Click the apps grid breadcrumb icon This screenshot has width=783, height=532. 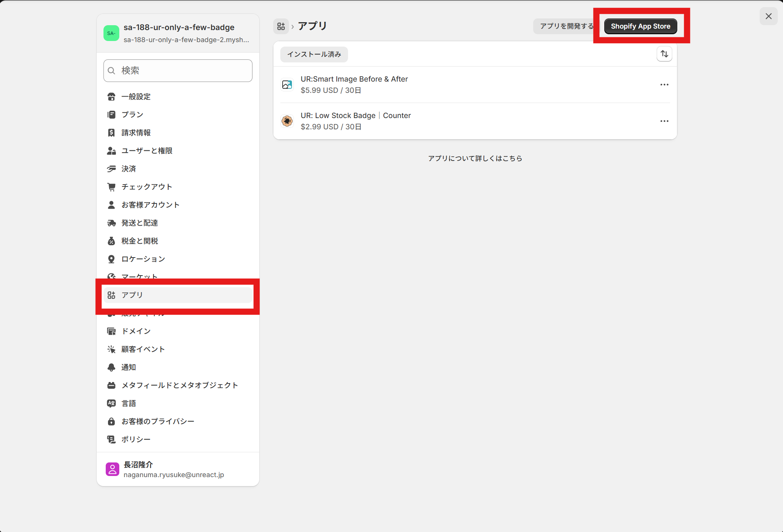click(281, 26)
